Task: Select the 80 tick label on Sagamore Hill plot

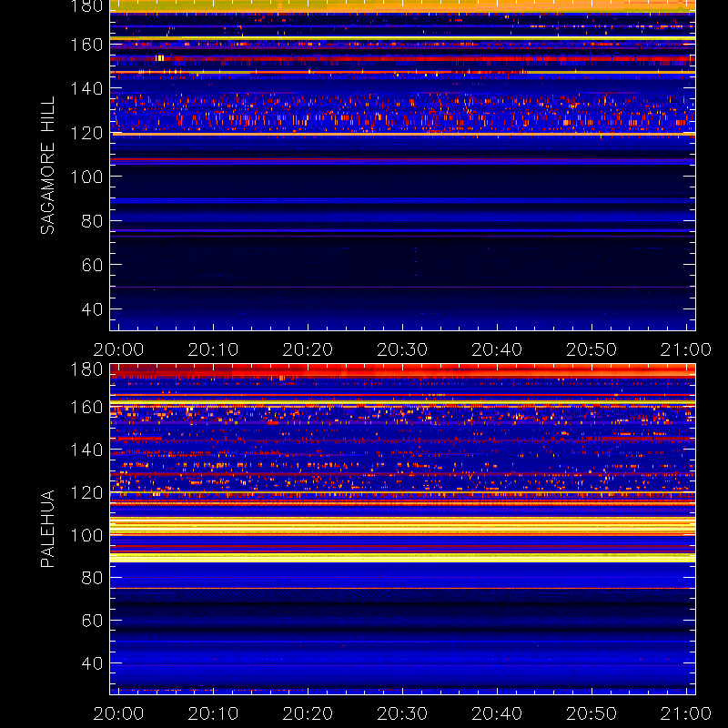Action: (92, 221)
